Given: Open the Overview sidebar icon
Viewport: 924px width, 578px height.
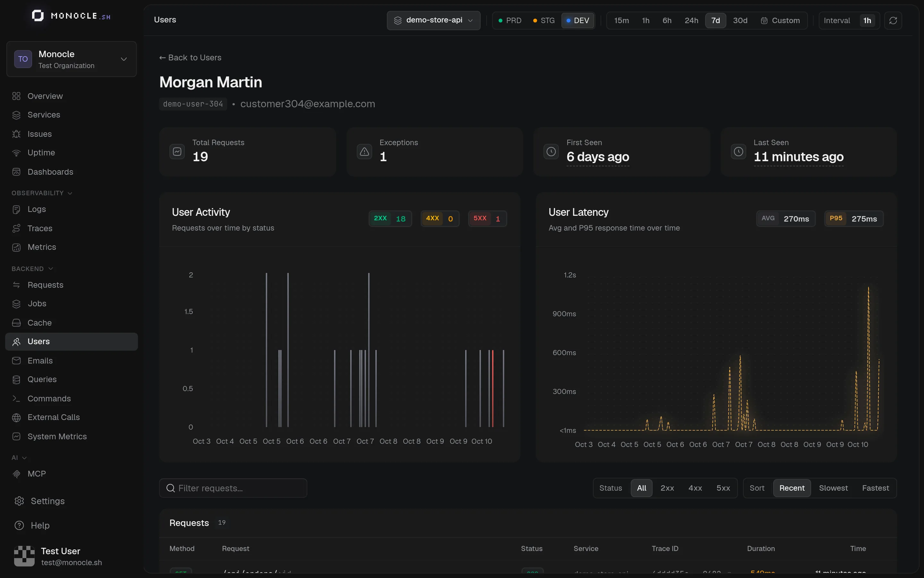Looking at the screenshot, I should tap(16, 96).
